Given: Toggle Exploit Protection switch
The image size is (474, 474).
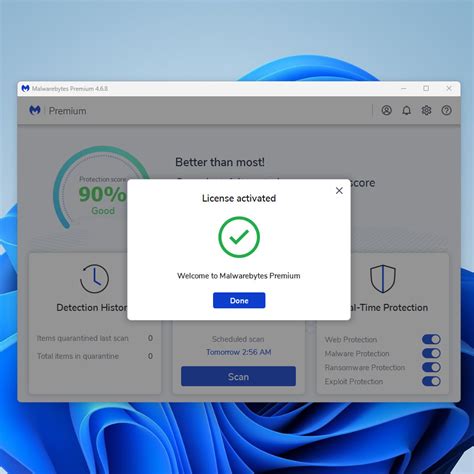Looking at the screenshot, I should pos(431,381).
